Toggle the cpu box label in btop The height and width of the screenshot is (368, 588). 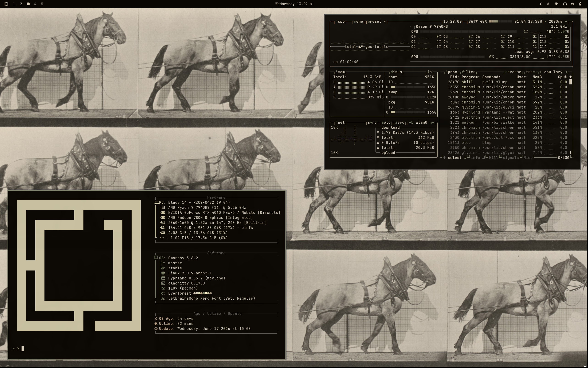[340, 21]
